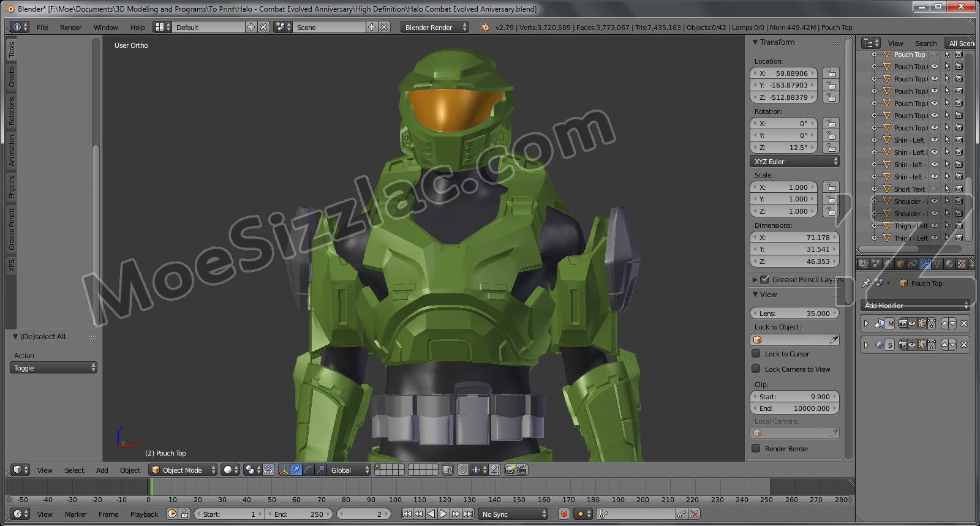Select the translate manipulator arrow icon
Viewport: 980px width, 526px height.
click(x=296, y=470)
